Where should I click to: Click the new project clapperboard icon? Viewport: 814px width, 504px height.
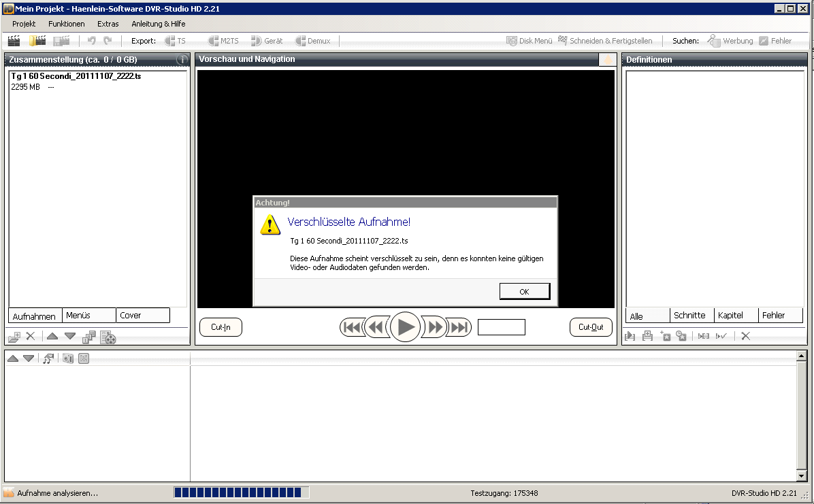click(14, 41)
